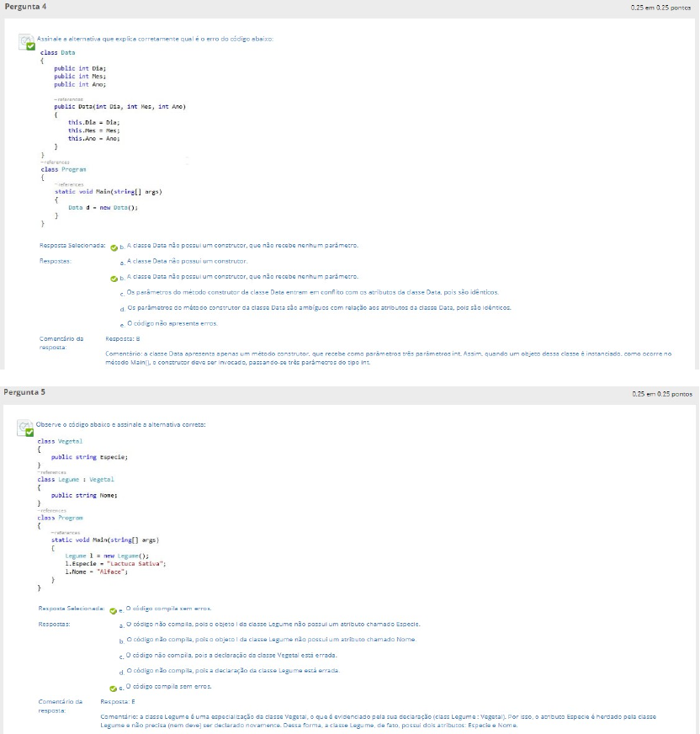Click green check beside option e in Pergunta 5 Respostas list

(114, 687)
